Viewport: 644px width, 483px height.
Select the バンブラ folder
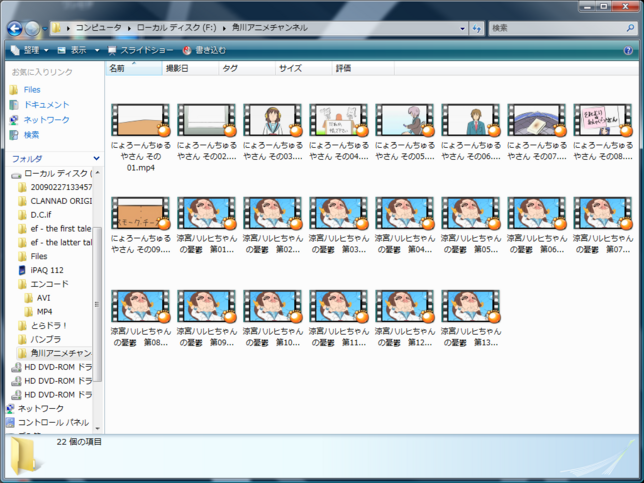[40, 340]
